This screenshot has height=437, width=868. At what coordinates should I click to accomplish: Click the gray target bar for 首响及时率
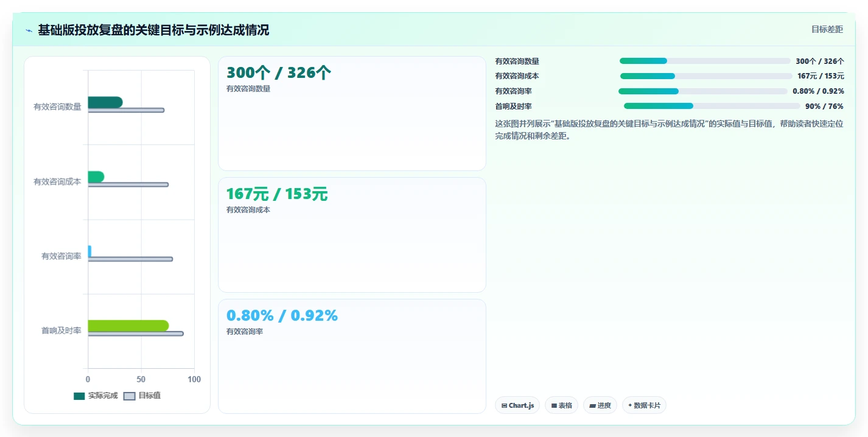pos(136,334)
